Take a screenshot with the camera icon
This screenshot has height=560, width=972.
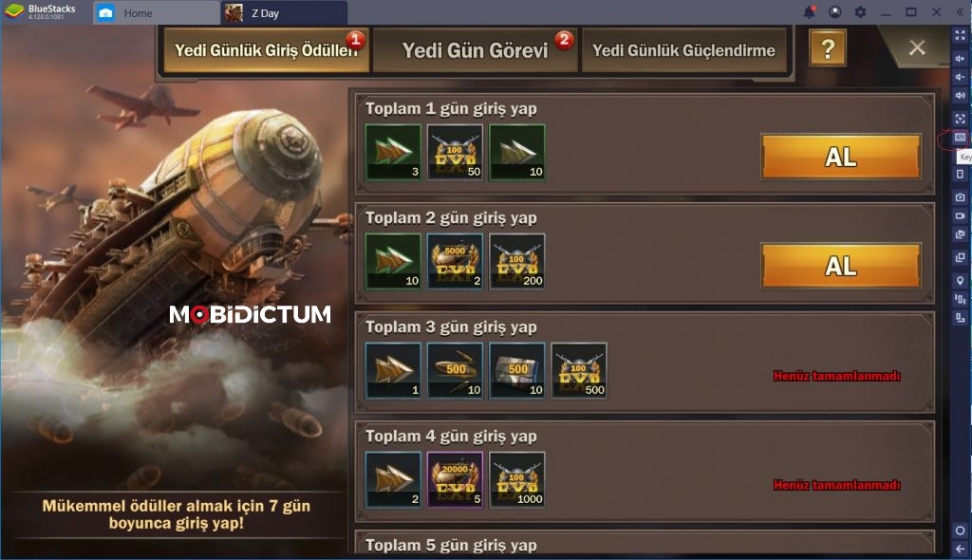[960, 197]
